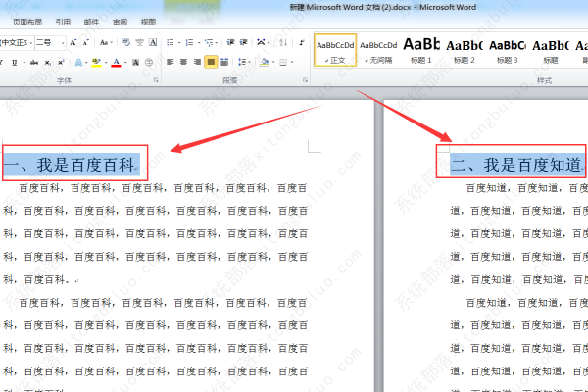Click the Bullets list icon

[x=171, y=42]
